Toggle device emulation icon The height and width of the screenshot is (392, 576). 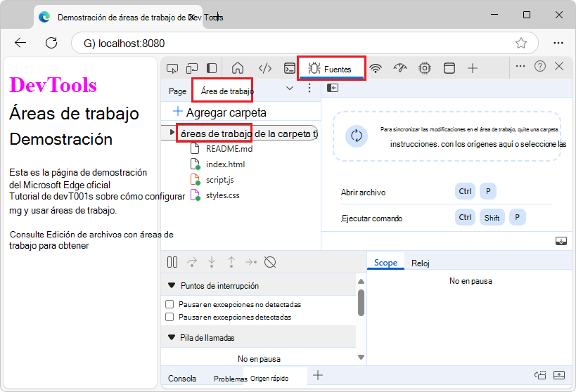[x=192, y=68]
